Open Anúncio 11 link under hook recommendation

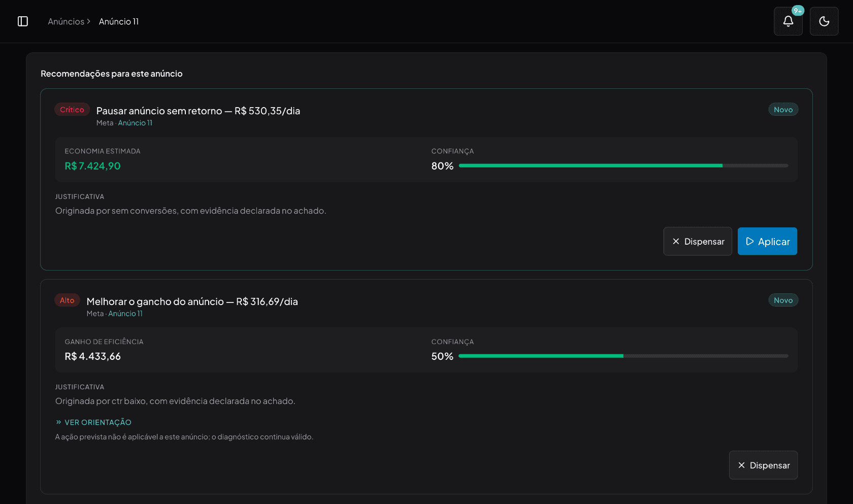click(x=125, y=314)
